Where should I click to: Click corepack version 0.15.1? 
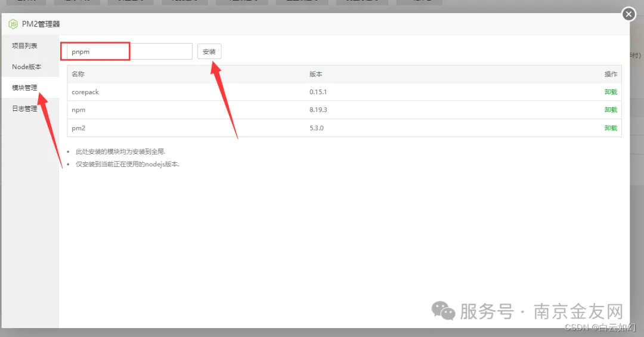click(318, 92)
